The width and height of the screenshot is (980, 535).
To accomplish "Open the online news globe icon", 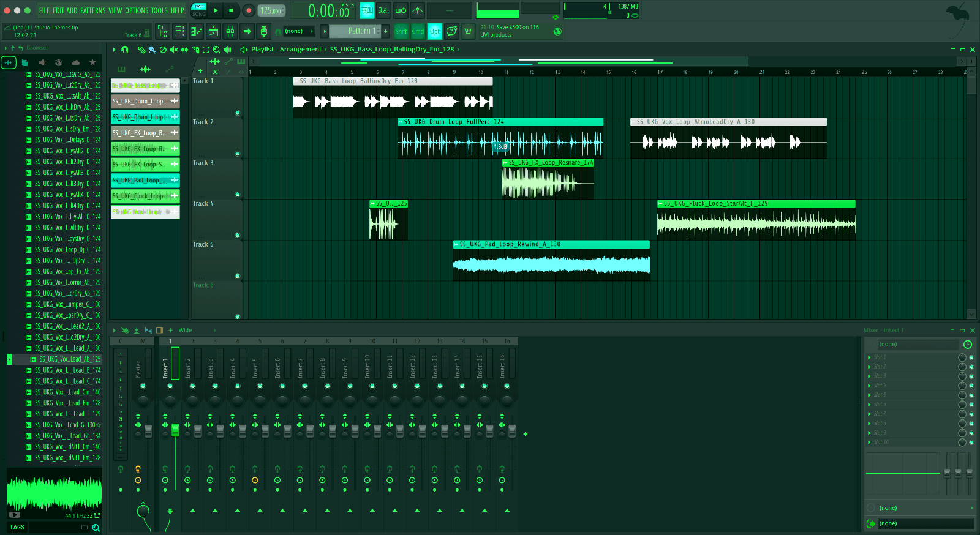I will pos(557,31).
